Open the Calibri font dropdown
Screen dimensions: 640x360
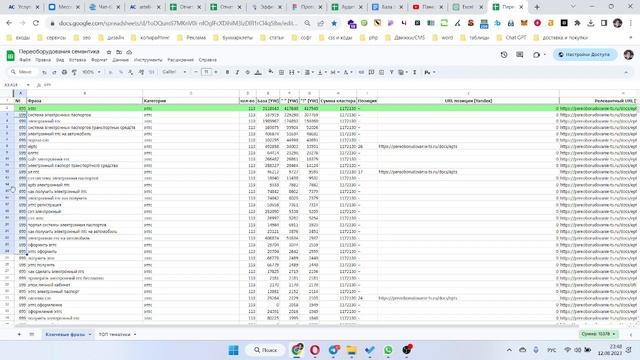tap(174, 72)
